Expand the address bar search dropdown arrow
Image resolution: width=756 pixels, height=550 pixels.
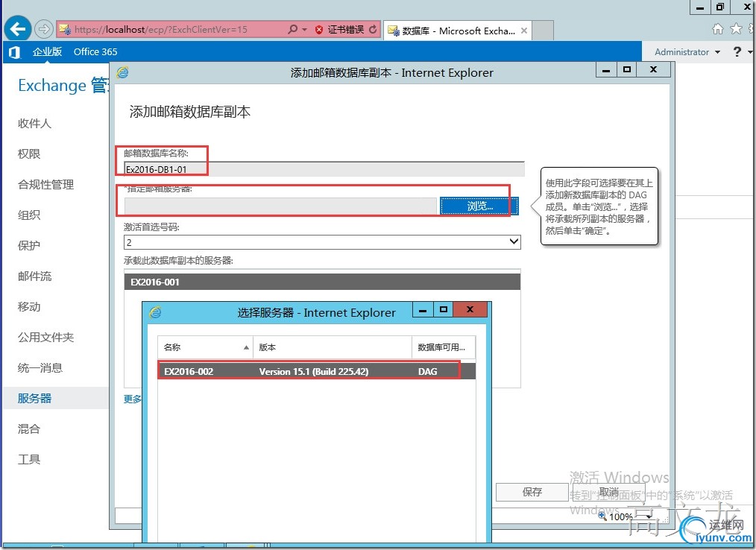pos(305,29)
